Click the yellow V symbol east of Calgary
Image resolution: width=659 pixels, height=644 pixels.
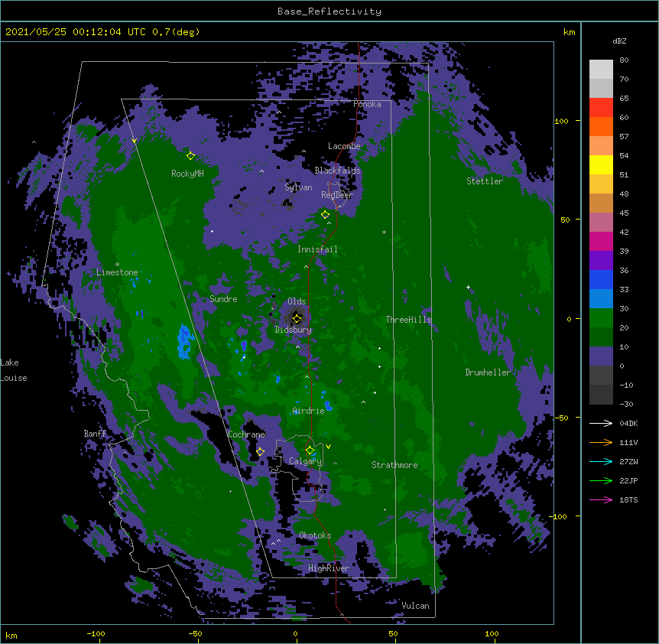328,447
